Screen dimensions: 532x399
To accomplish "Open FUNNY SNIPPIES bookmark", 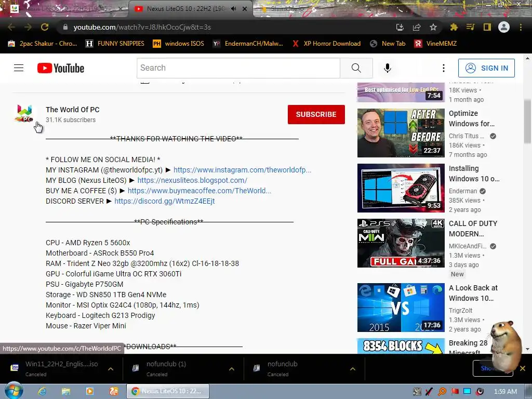I will [x=115, y=44].
